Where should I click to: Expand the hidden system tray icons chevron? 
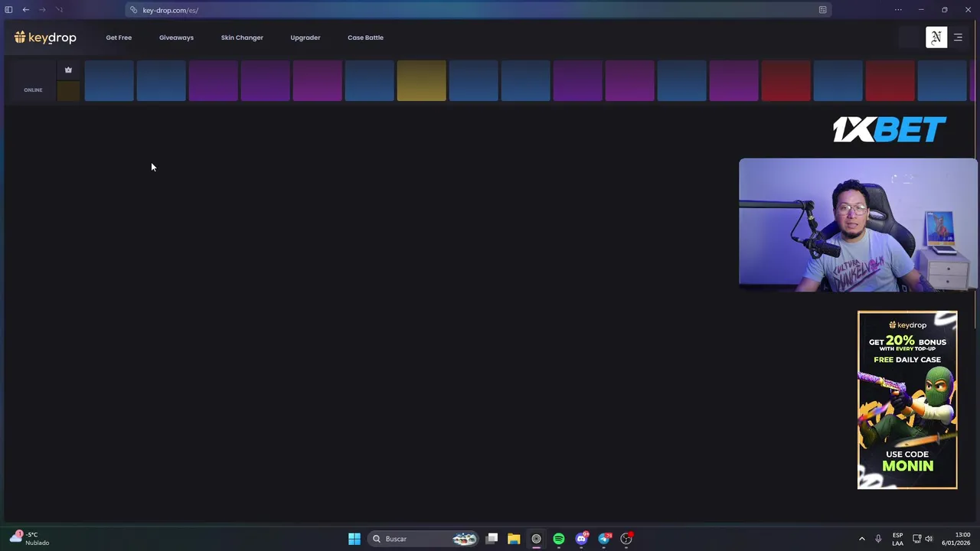tap(861, 539)
